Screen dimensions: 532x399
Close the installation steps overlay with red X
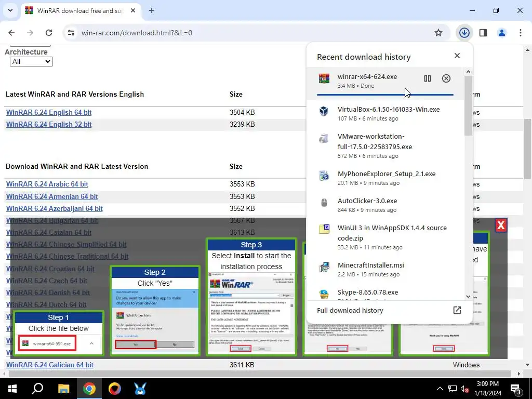501,225
